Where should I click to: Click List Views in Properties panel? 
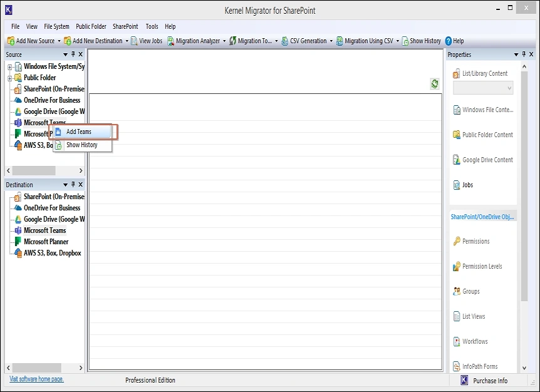click(x=469, y=316)
